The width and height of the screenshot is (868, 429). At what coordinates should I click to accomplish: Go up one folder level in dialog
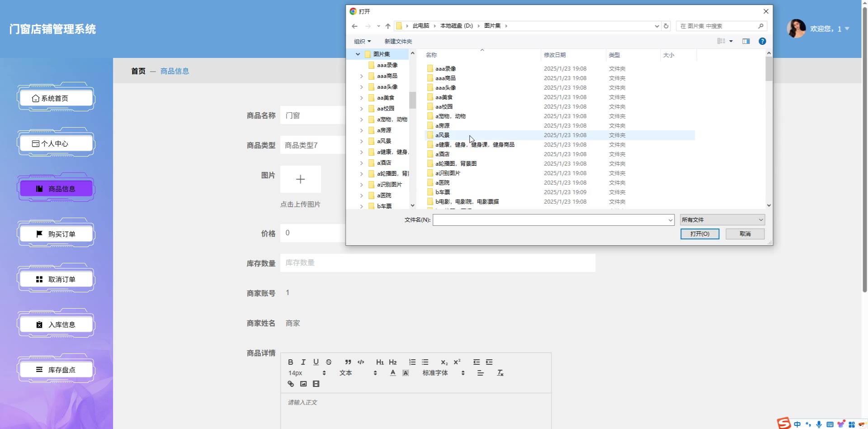tap(388, 26)
